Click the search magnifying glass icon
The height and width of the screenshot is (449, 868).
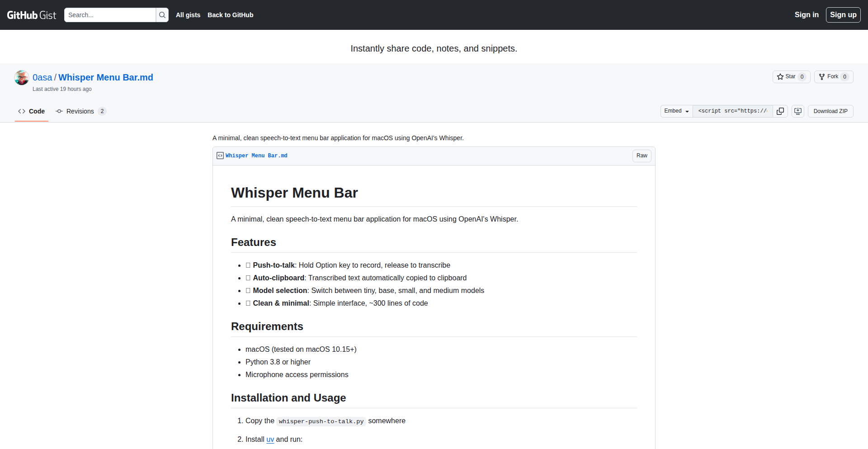point(162,15)
